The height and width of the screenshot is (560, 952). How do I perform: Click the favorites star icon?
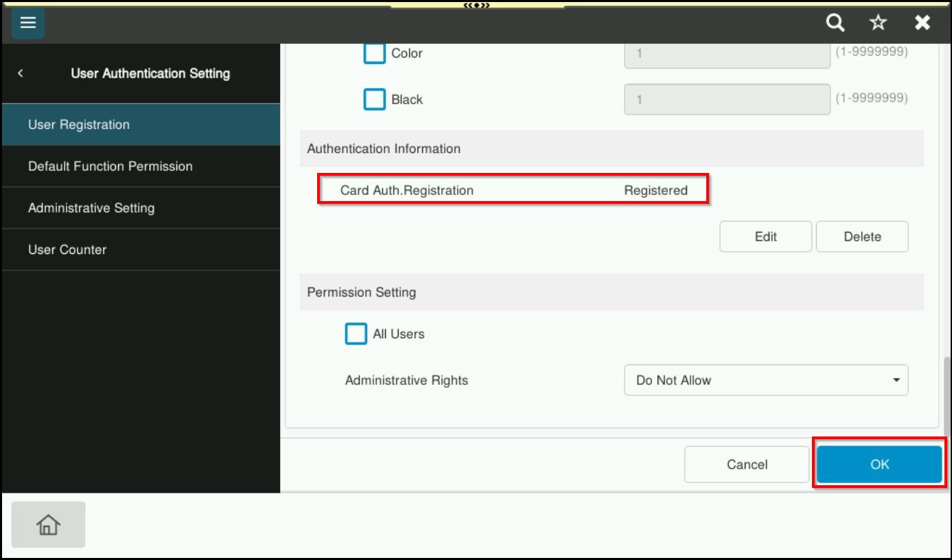(878, 23)
